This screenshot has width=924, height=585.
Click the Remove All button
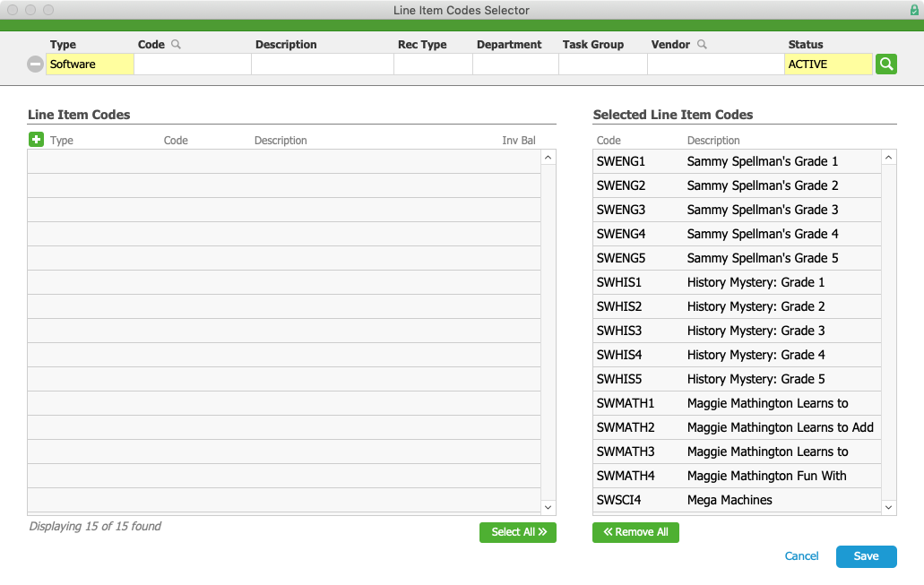(x=635, y=532)
